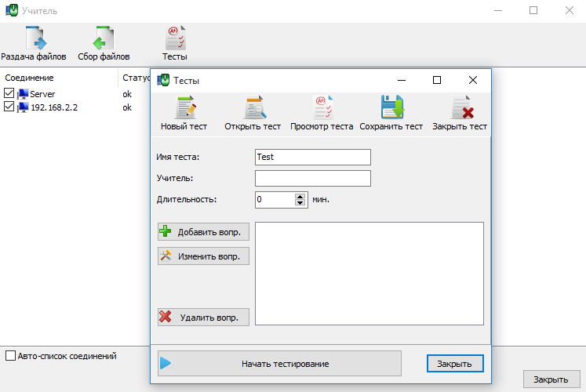Image resolution: width=586 pixels, height=392 pixels.
Task: Maximize the Учитель main window
Action: click(533, 10)
